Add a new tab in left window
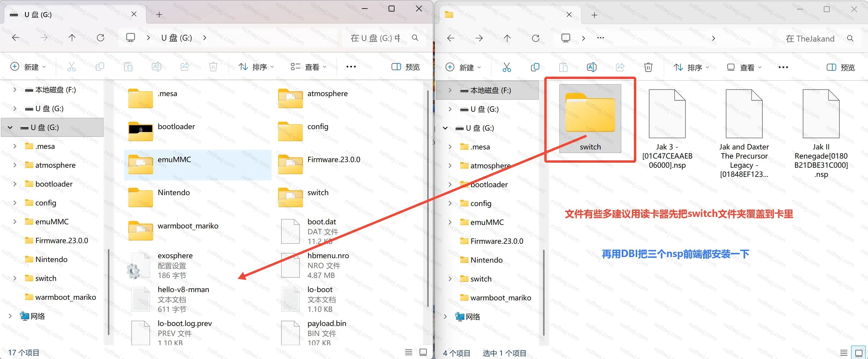The width and height of the screenshot is (868, 359). click(159, 14)
